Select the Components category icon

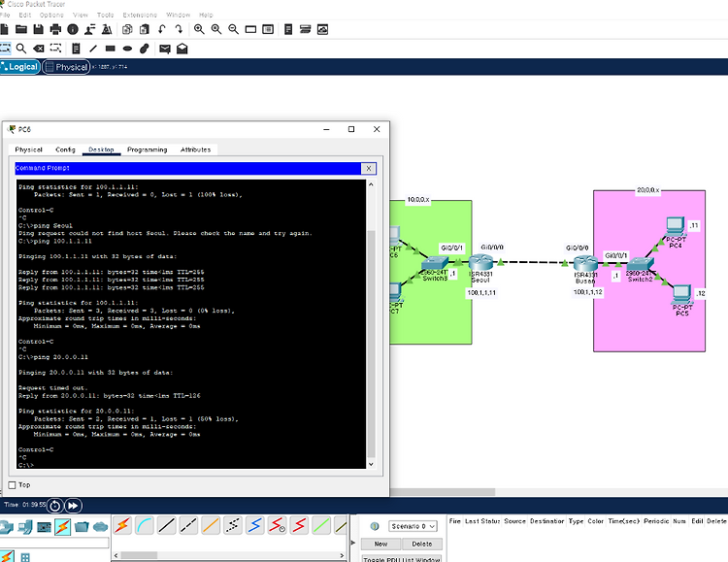click(x=44, y=527)
